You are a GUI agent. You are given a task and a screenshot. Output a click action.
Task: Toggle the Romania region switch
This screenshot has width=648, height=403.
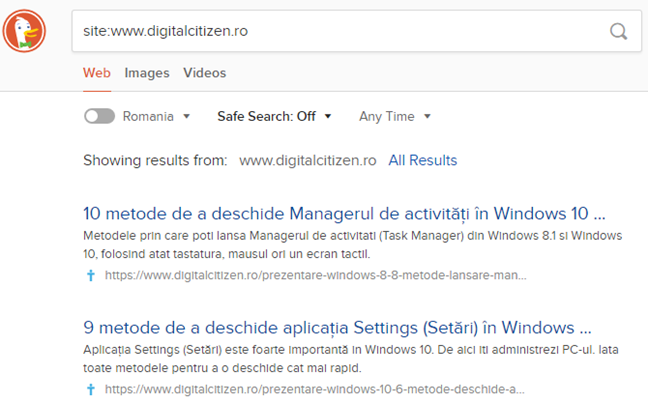point(99,116)
